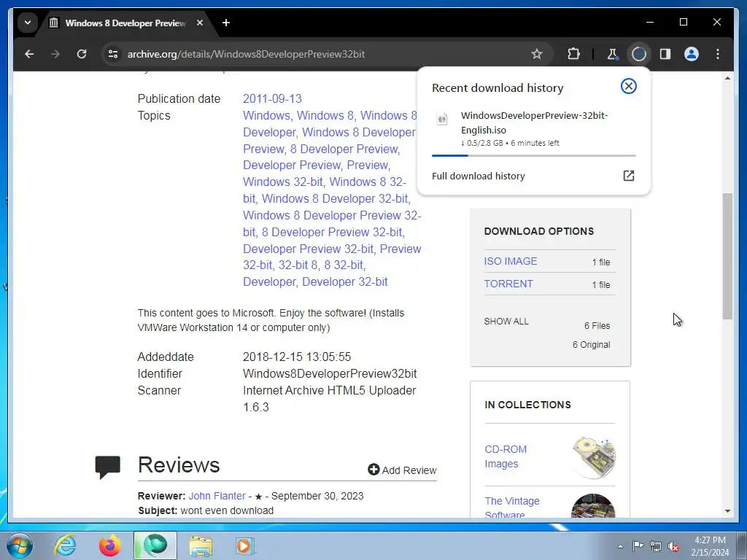Click the CD-ROM Images collection thumbnail
The image size is (747, 560).
(x=594, y=457)
